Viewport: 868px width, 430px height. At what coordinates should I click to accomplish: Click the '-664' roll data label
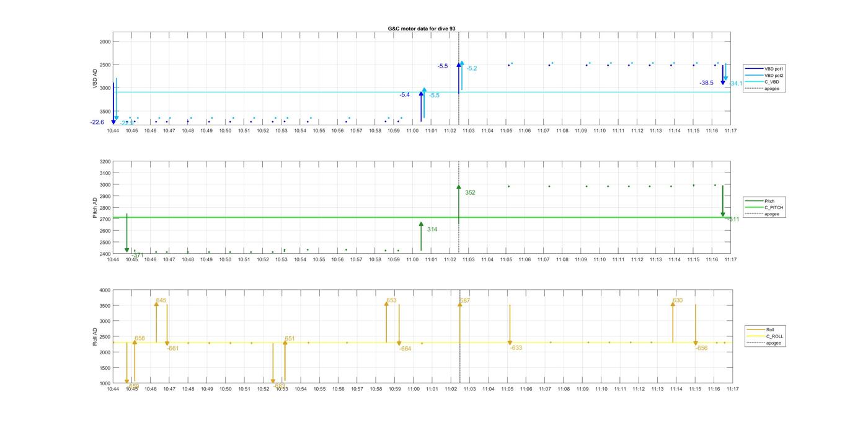pos(405,349)
